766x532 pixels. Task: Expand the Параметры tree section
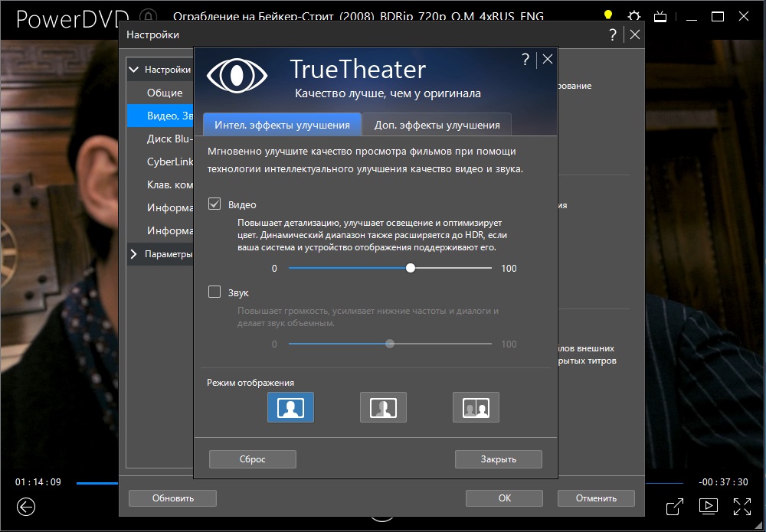(x=135, y=254)
